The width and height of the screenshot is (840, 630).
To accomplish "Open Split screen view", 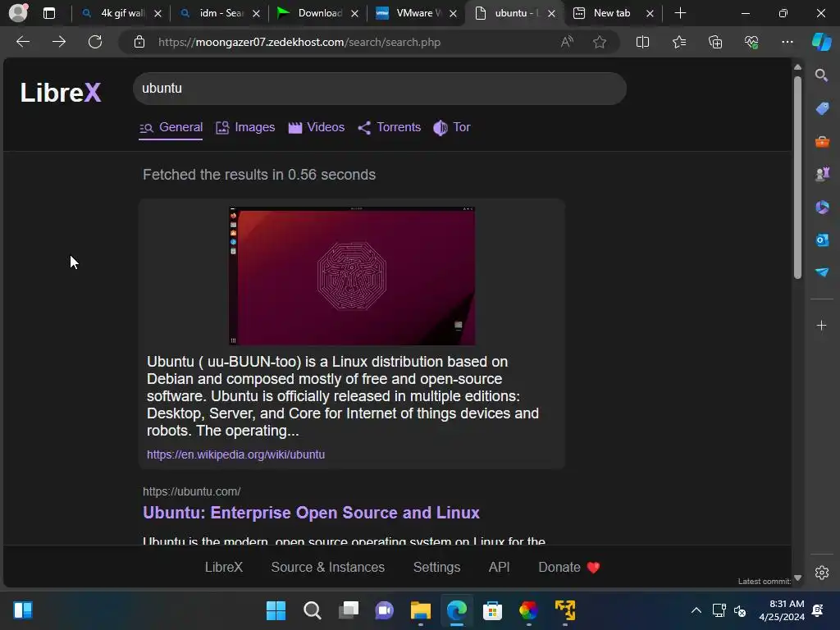I will (642, 42).
